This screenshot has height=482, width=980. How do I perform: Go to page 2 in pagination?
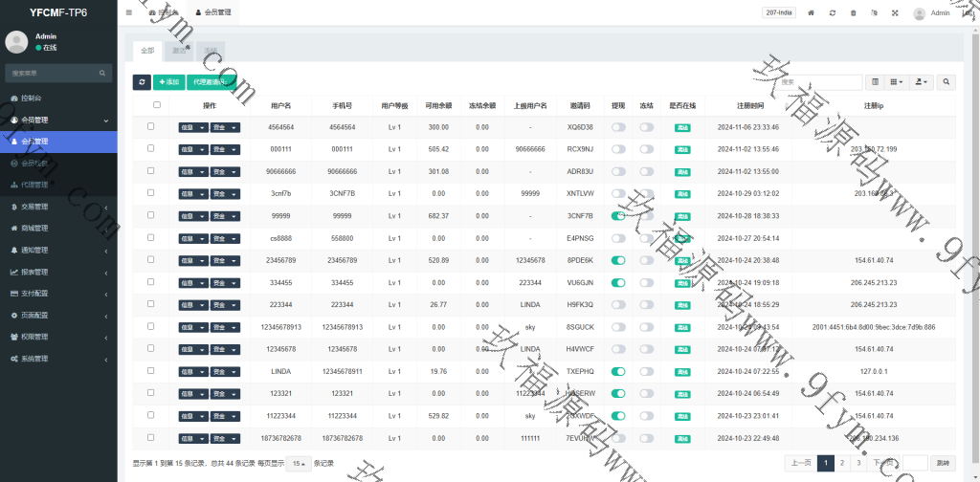pyautogui.click(x=841, y=463)
